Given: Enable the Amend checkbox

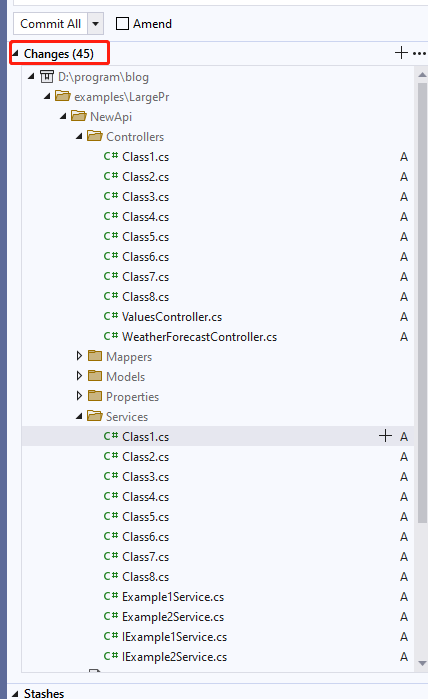Looking at the screenshot, I should coord(122,24).
